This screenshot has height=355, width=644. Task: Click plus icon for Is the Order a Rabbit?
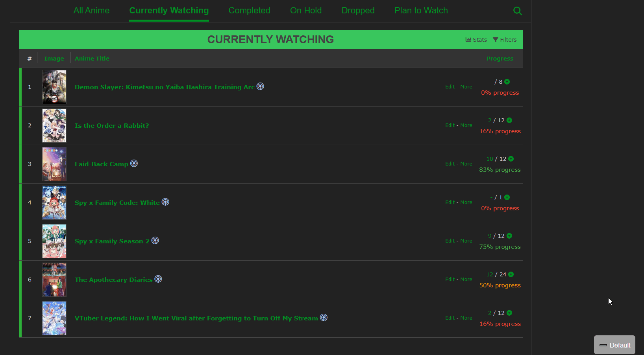[x=509, y=120]
